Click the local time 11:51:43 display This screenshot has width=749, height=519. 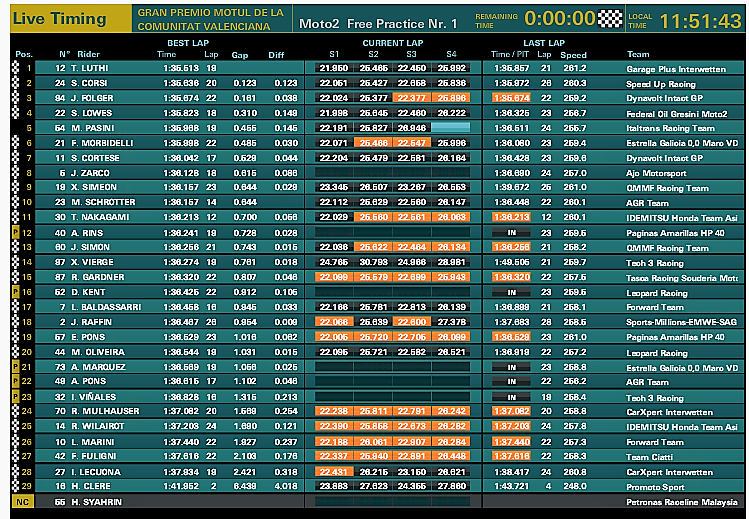pos(700,21)
